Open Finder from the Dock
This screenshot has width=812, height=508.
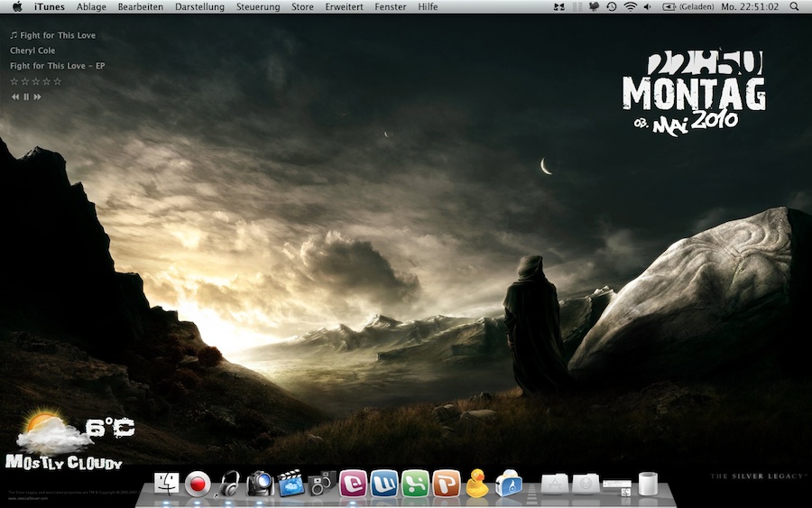pos(166,484)
